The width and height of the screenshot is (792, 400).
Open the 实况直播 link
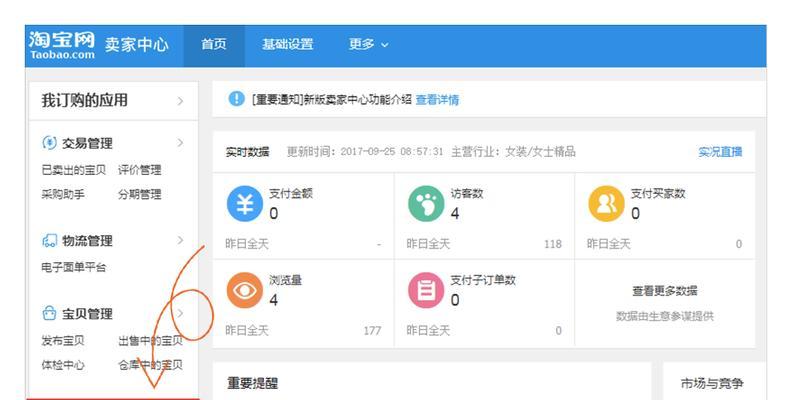point(720,152)
